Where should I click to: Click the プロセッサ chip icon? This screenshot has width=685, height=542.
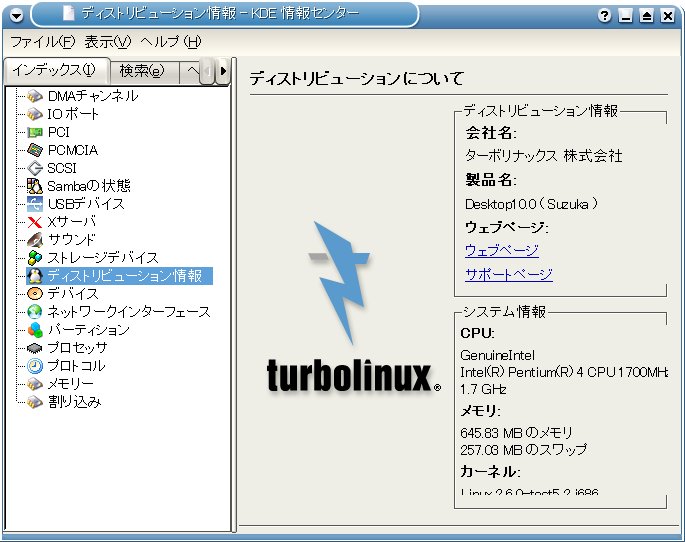pyautogui.click(x=35, y=348)
